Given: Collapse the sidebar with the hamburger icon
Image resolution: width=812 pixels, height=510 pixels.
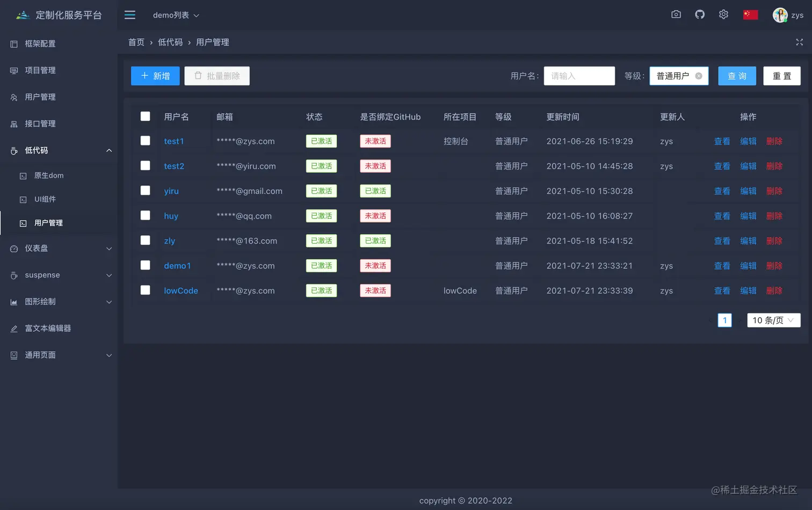Looking at the screenshot, I should [x=130, y=15].
